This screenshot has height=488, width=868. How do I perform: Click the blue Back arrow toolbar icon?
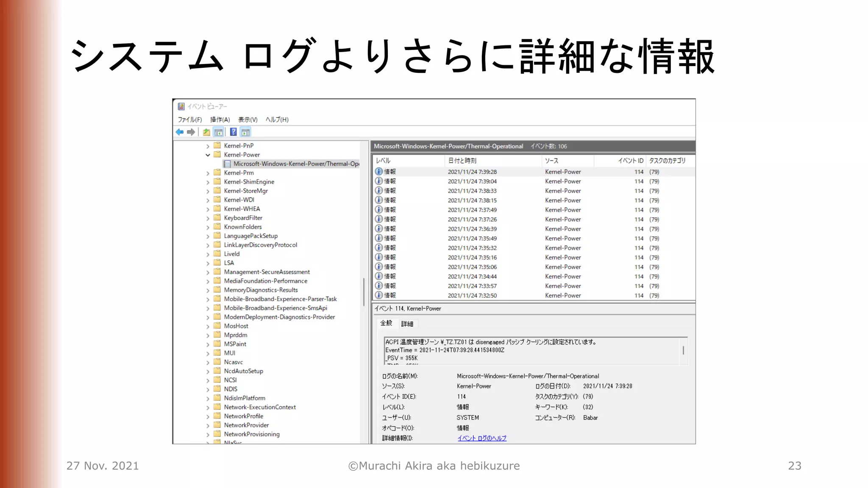coord(180,132)
